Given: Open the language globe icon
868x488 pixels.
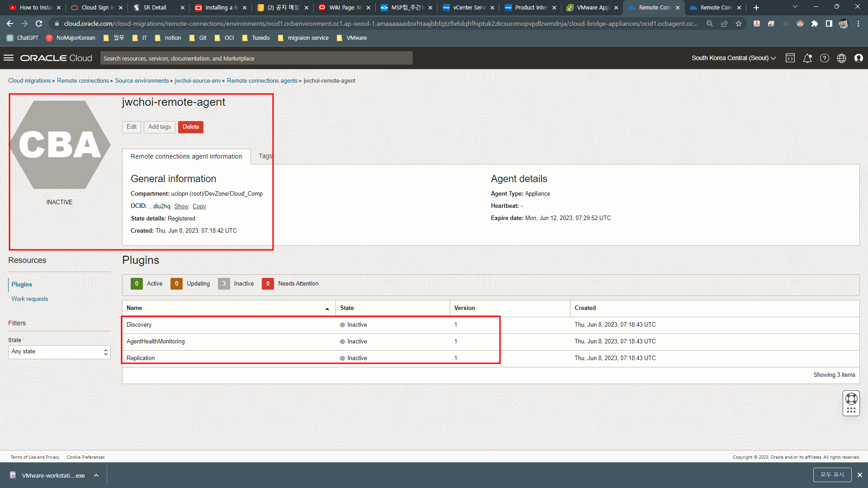Looking at the screenshot, I should pyautogui.click(x=841, y=58).
